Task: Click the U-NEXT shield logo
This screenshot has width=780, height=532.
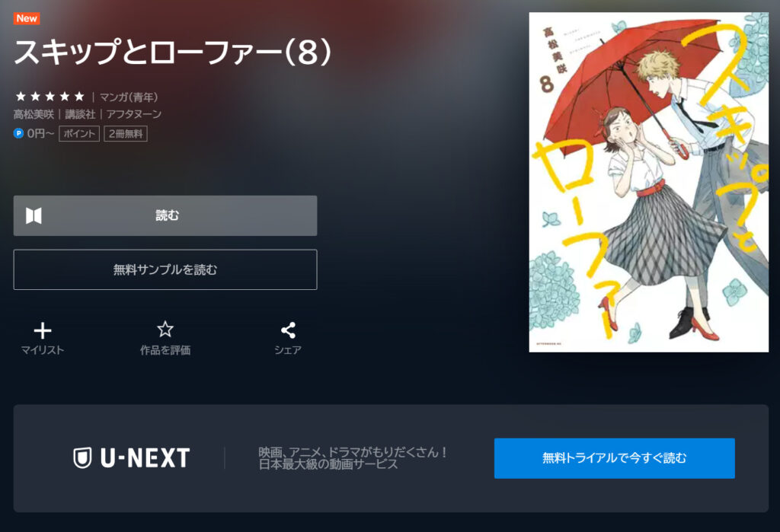Action: point(82,458)
